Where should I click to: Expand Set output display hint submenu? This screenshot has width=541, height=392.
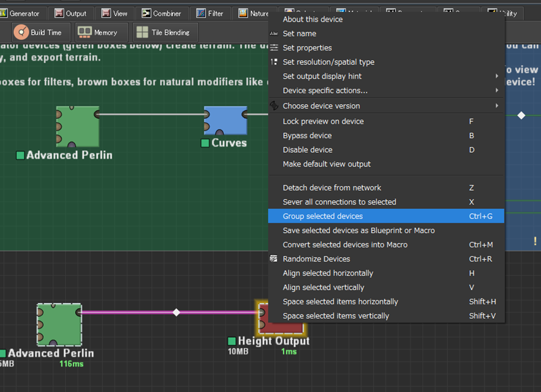(x=386, y=76)
